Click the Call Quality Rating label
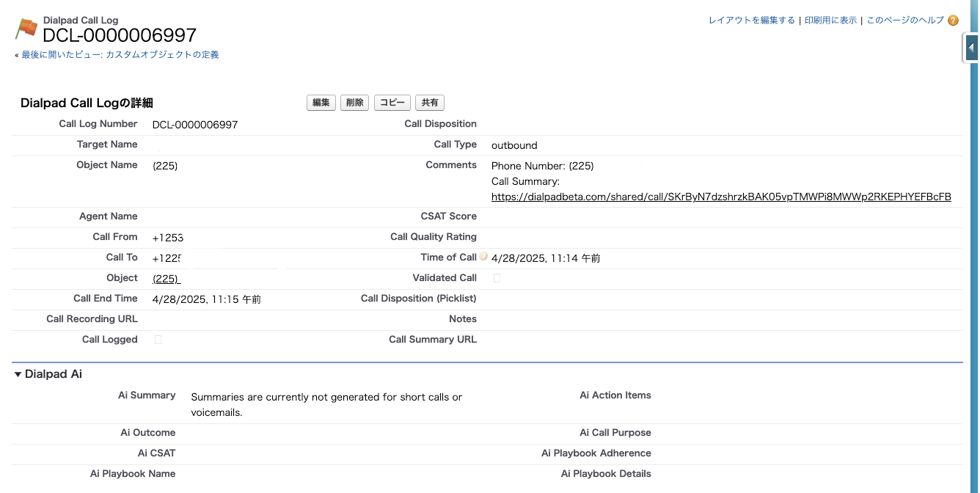Image resolution: width=980 pixels, height=493 pixels. 434,237
